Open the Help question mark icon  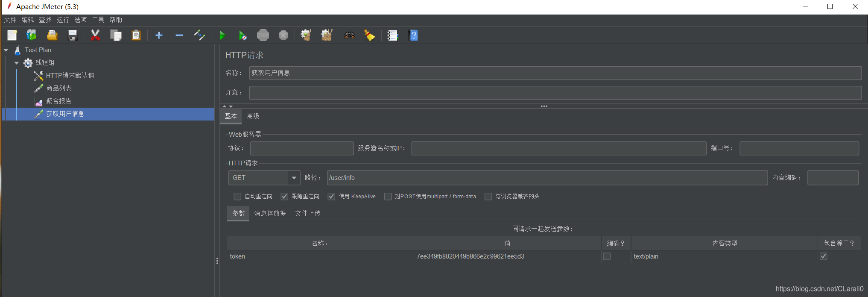click(413, 35)
